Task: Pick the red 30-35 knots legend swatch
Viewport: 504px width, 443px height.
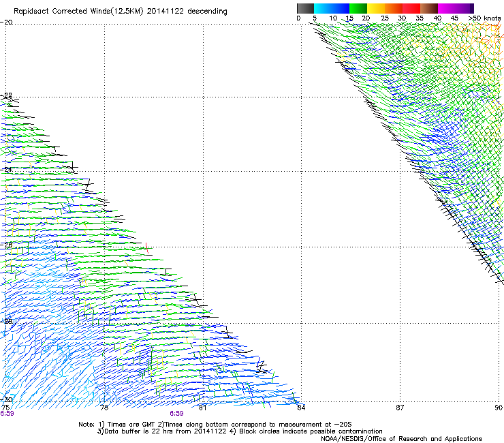Action: 411,8
